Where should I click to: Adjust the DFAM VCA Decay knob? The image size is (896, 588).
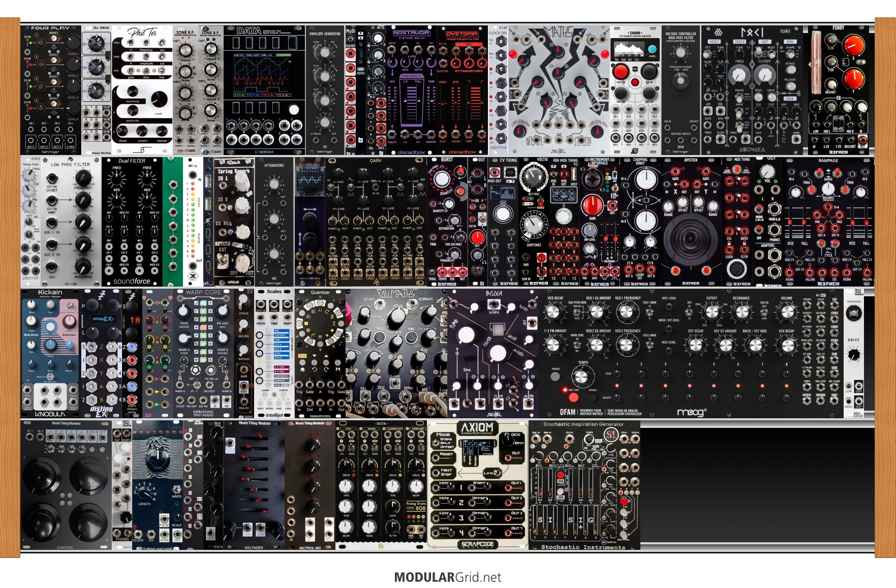(x=787, y=345)
